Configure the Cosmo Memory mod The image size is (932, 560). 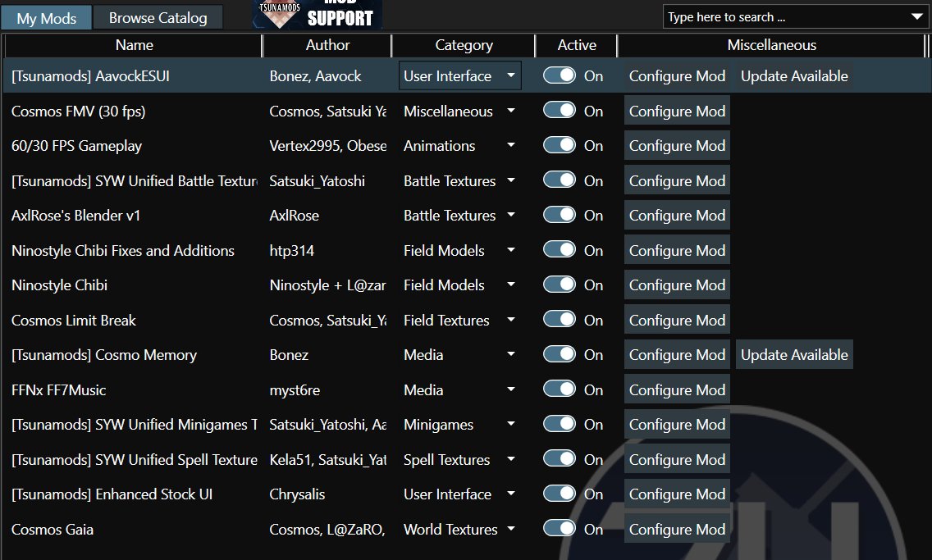click(677, 354)
